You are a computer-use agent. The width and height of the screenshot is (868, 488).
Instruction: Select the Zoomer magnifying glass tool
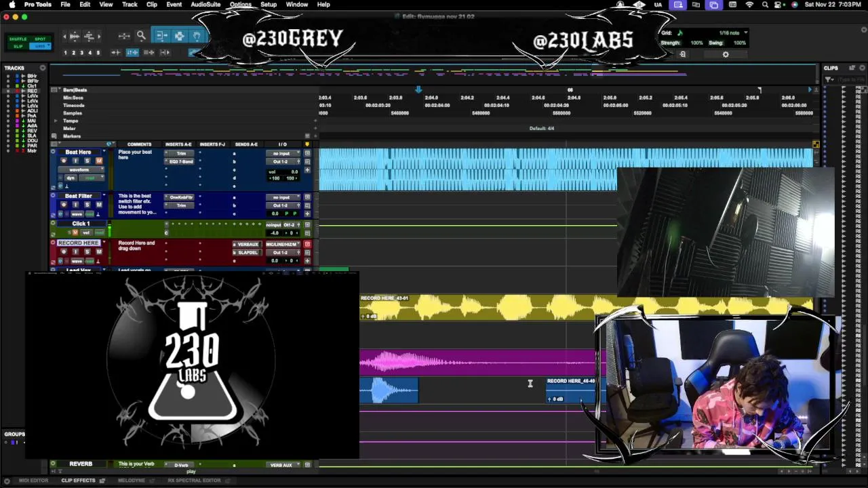tap(141, 36)
